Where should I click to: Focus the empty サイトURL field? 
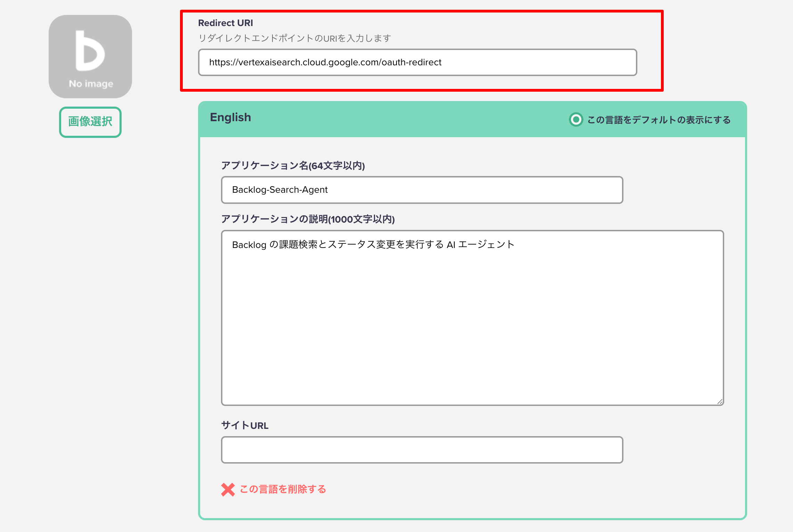coord(422,450)
